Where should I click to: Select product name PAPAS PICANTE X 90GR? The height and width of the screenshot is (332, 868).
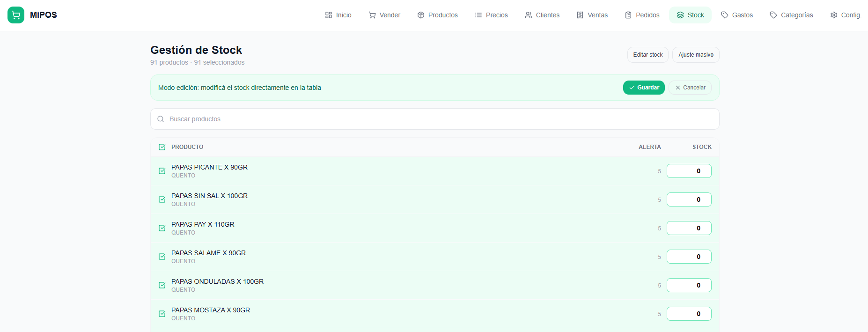coord(209,167)
